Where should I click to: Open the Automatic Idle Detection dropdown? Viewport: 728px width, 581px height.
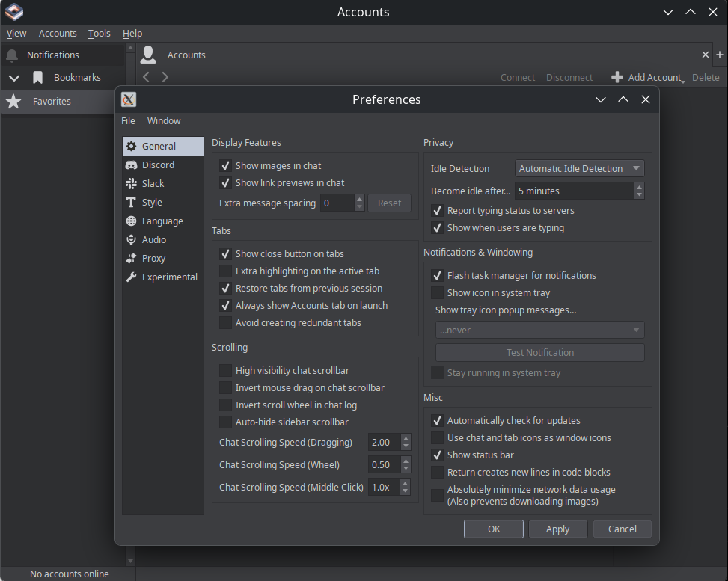(579, 169)
